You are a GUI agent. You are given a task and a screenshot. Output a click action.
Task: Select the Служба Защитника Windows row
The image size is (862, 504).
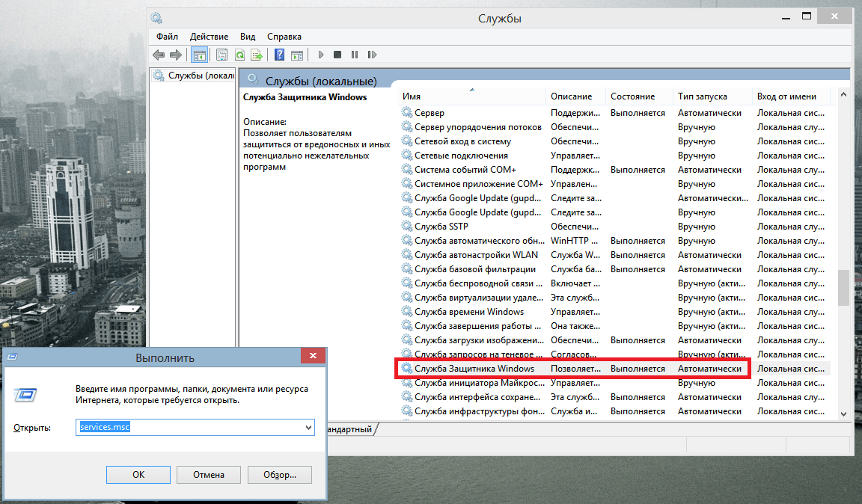pos(474,369)
